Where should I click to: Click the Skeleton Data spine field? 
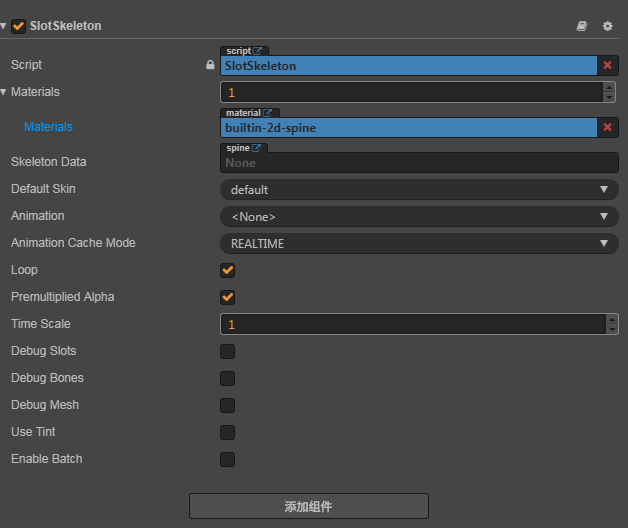418,163
